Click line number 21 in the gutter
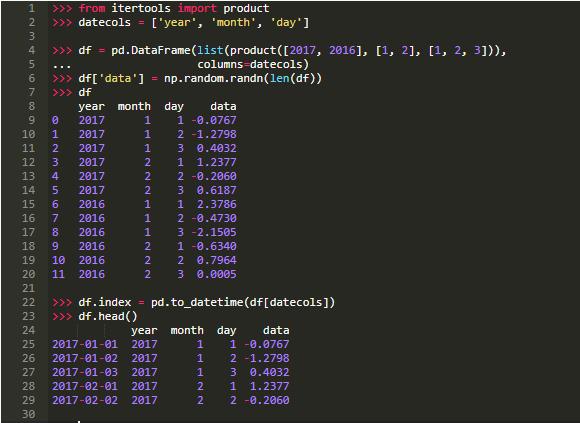 (28, 288)
